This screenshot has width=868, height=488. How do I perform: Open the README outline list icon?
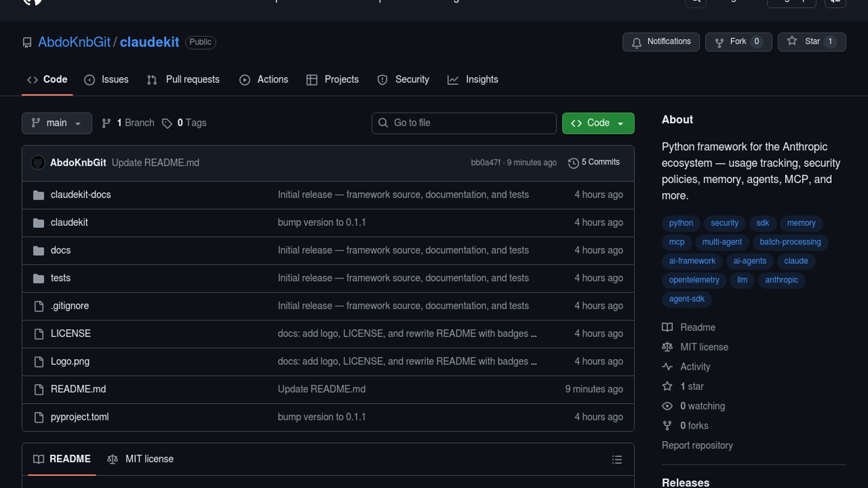click(x=617, y=460)
